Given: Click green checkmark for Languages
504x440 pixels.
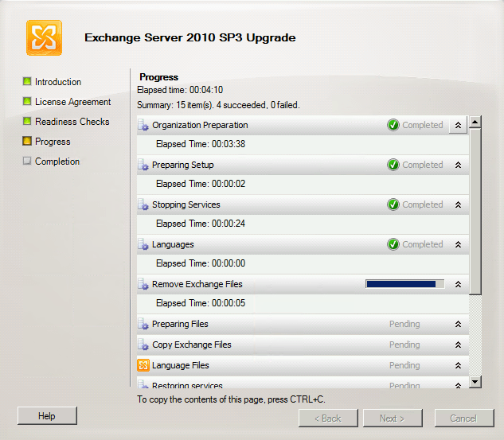Looking at the screenshot, I should click(393, 244).
